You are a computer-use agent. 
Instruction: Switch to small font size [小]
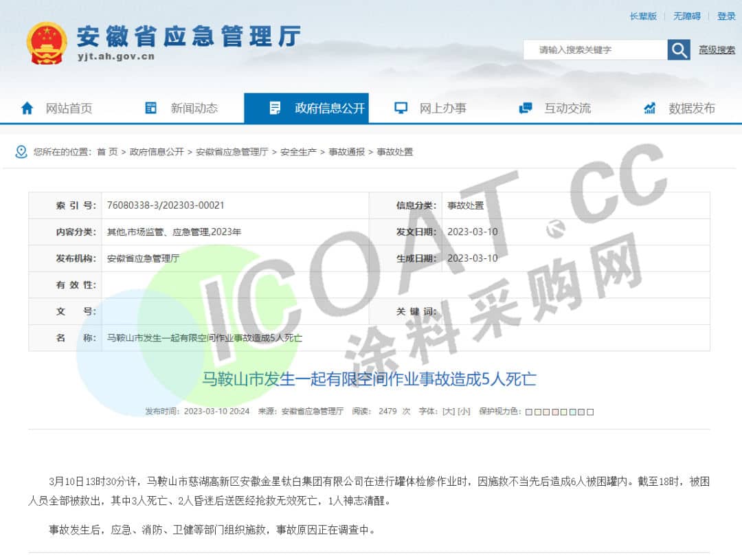464,411
